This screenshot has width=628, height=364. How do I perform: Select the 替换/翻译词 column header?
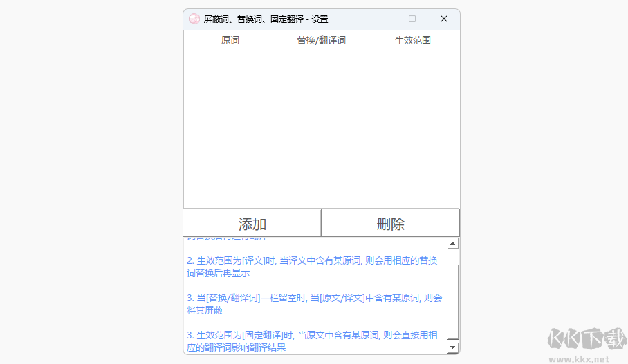(x=321, y=40)
